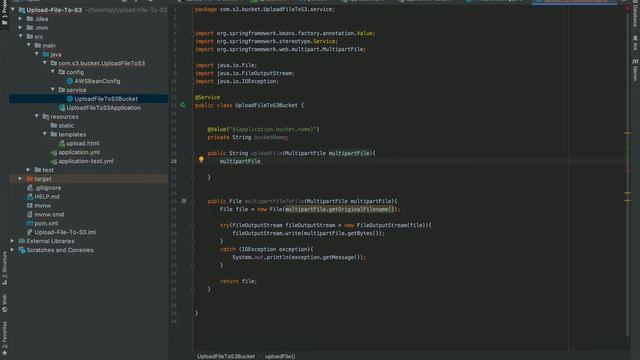Click the bucketName field name in code
Image resolution: width=640 pixels, height=360 pixels.
click(269, 138)
